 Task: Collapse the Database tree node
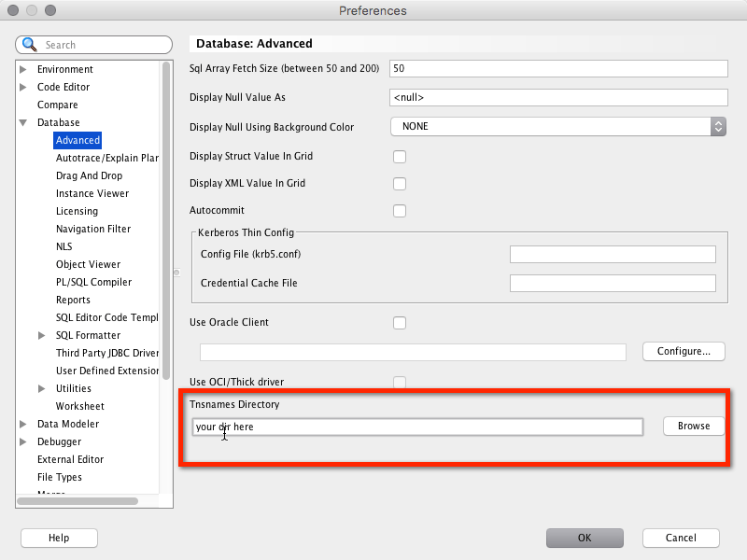click(22, 123)
